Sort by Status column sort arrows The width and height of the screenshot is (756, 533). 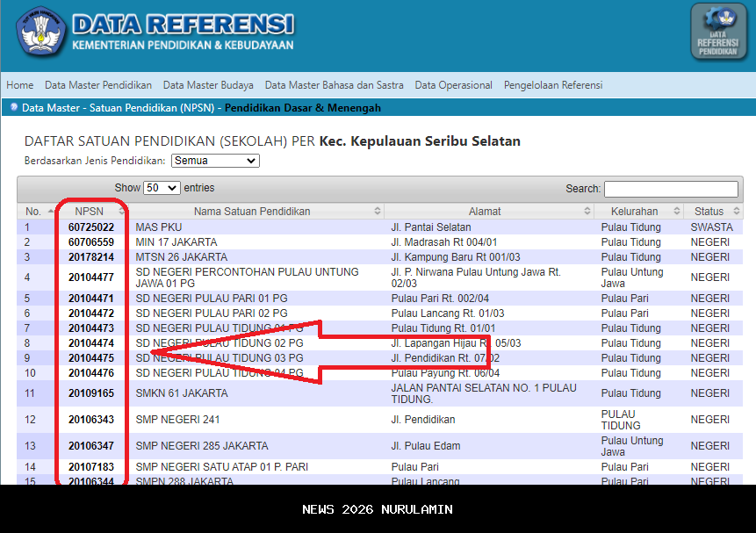tap(736, 212)
